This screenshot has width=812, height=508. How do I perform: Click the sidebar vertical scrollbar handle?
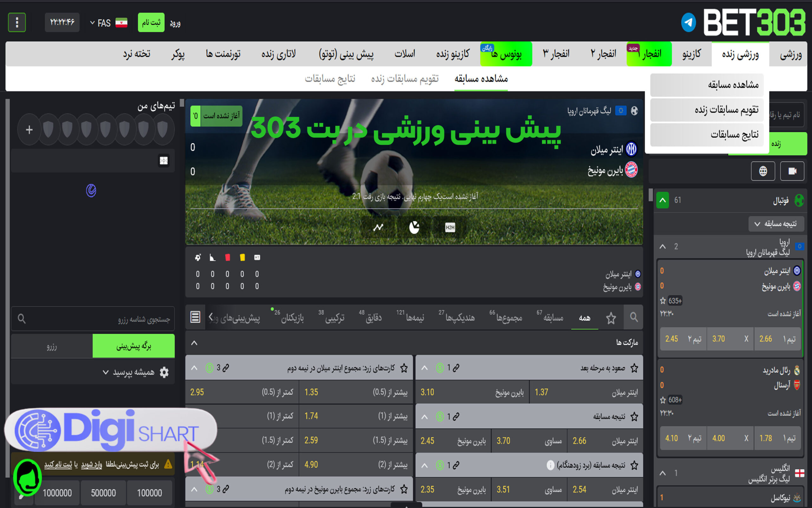click(x=651, y=195)
